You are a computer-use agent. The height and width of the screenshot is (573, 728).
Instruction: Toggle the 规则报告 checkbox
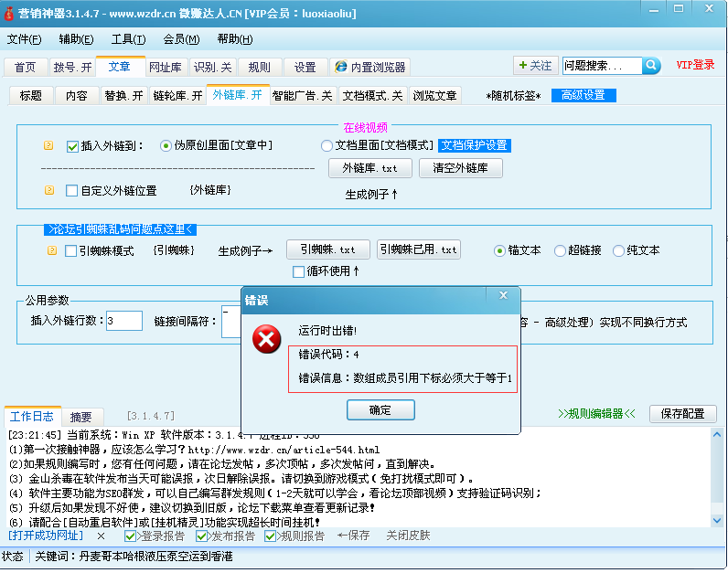click(x=270, y=536)
